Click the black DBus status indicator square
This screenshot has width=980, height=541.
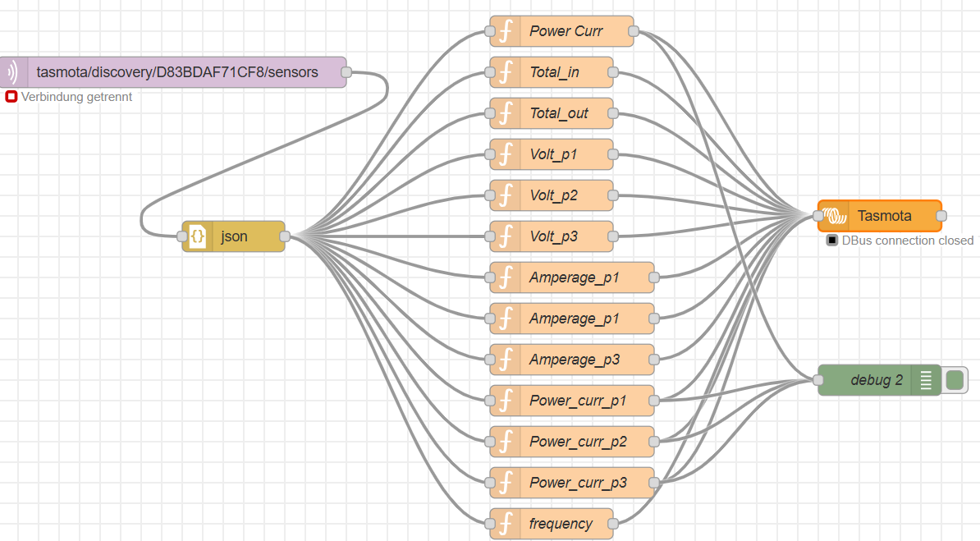tap(832, 241)
